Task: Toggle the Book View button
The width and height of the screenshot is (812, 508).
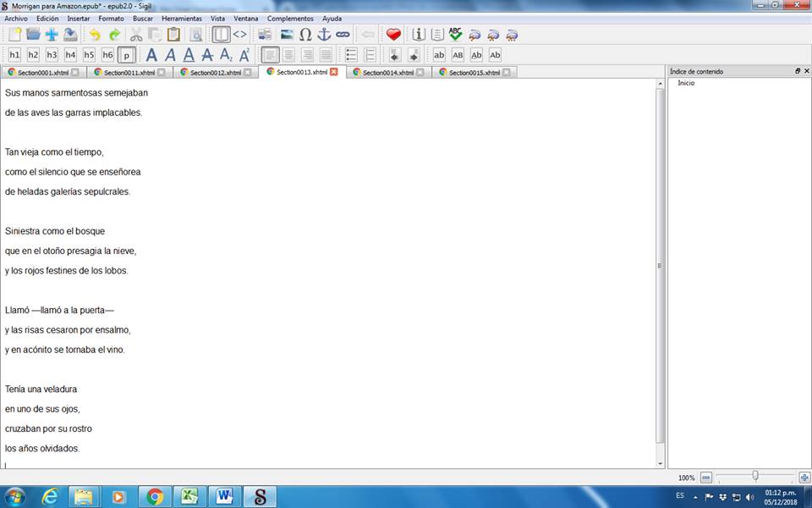Action: click(221, 35)
